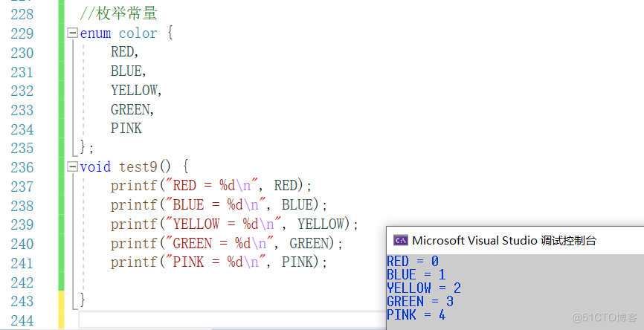Click the empty editing line 244
Viewport: 644px width, 330px height.
[x=232, y=320]
